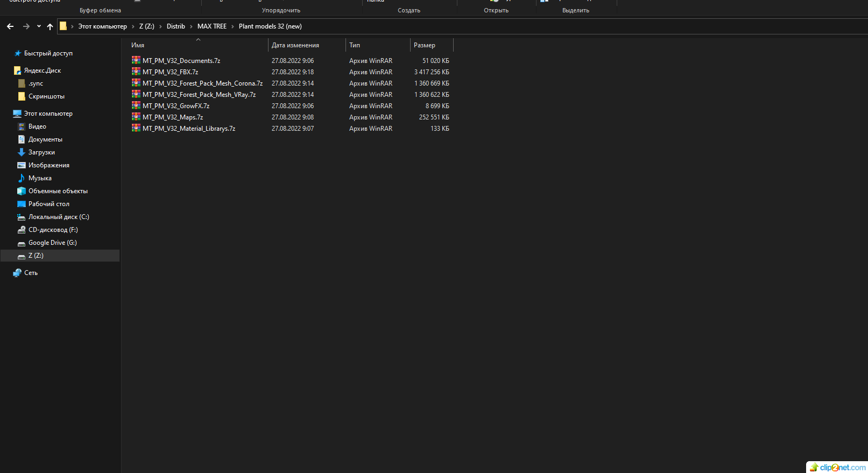The image size is (868, 473).
Task: Click 'Google Drive (G:)' drive icon
Action: point(22,243)
